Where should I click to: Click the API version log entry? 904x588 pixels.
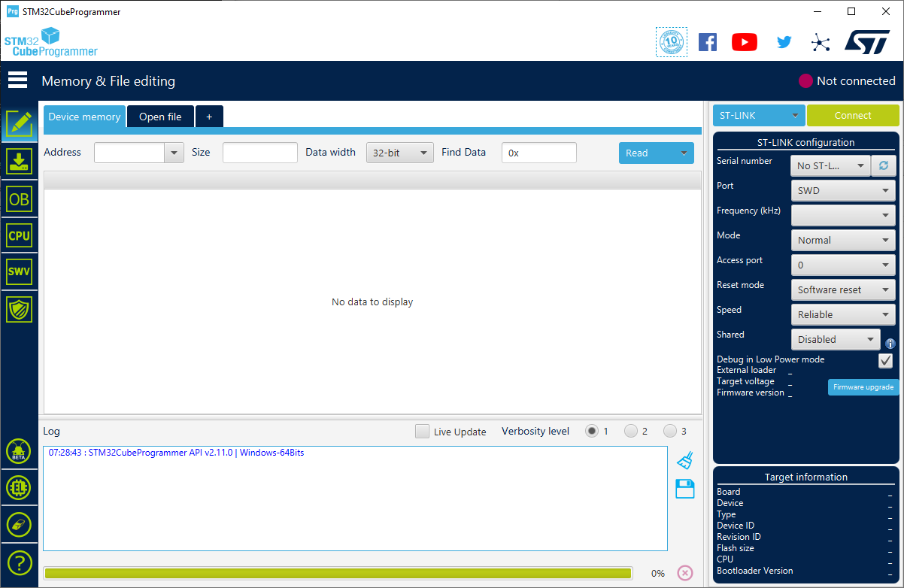click(176, 453)
